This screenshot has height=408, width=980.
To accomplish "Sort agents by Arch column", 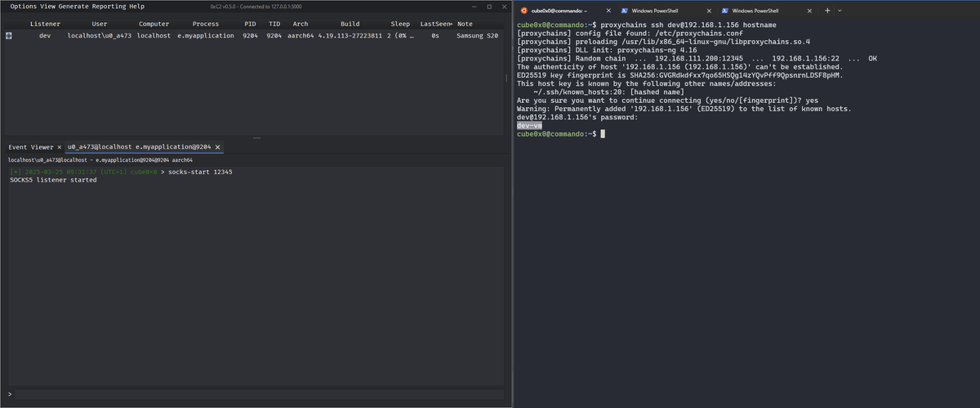I will [x=301, y=25].
